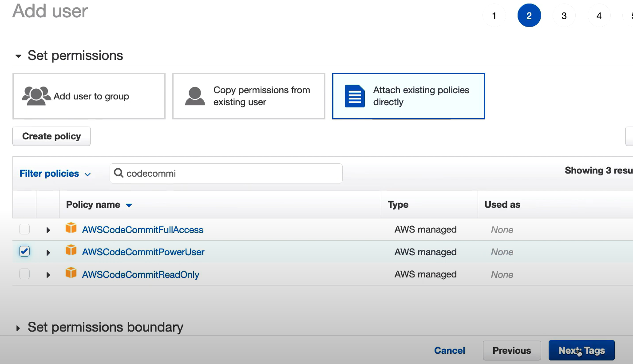633x364 pixels.
Task: Open the AWSCodeCommitPowerUser policy link
Action: pyautogui.click(x=143, y=252)
